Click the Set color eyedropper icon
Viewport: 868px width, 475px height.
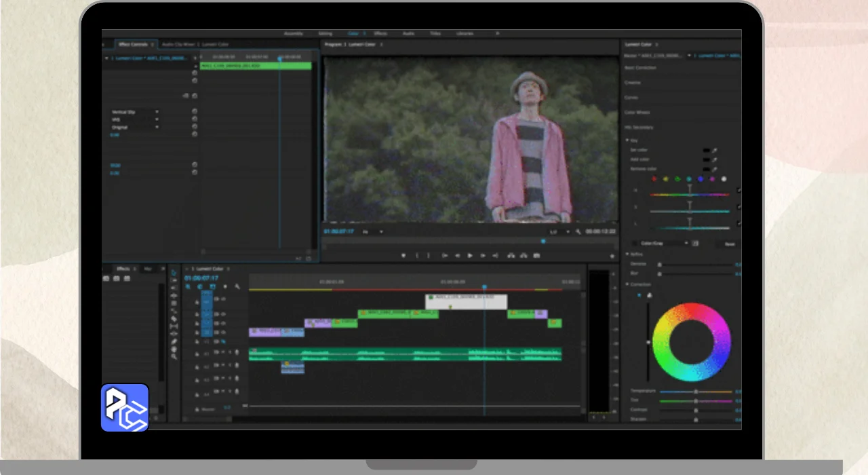point(714,151)
